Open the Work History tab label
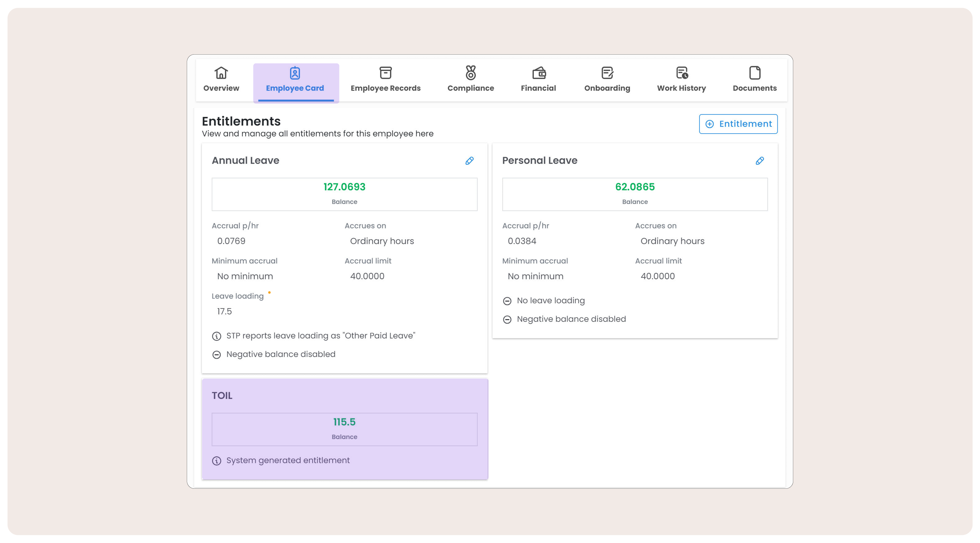This screenshot has width=980, height=543. [681, 88]
